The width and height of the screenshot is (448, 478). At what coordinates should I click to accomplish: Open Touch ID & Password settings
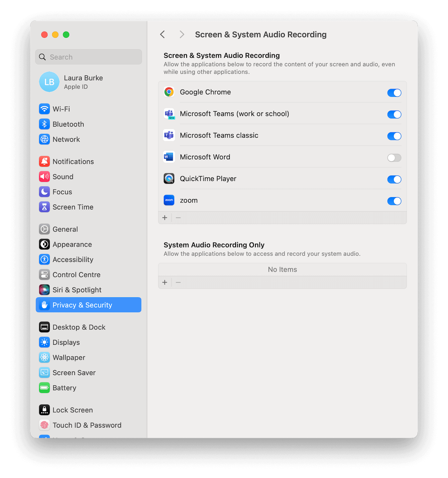coord(89,425)
